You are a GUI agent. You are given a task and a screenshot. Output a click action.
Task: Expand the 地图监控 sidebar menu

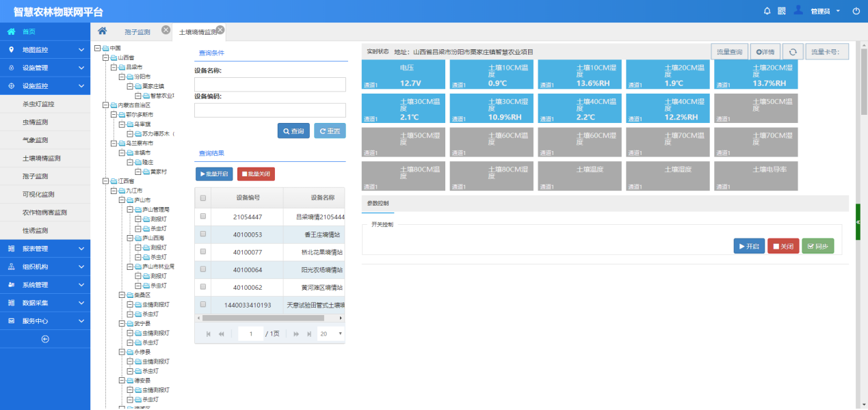tap(45, 50)
